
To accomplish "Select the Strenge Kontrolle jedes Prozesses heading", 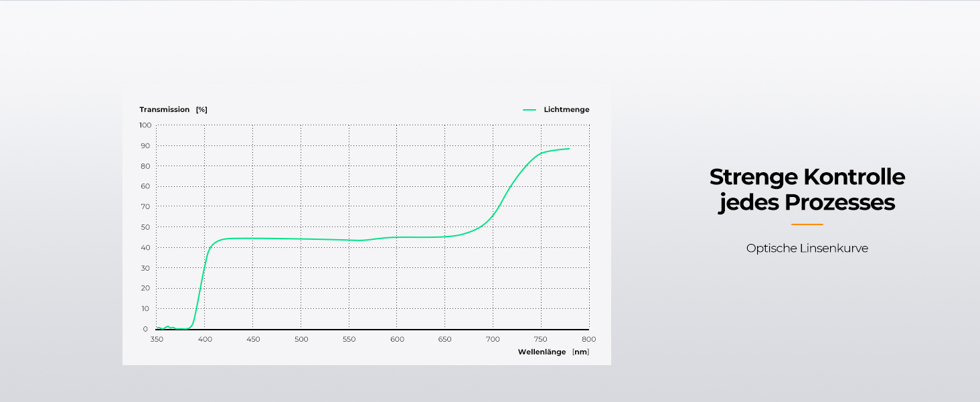I will pos(807,189).
